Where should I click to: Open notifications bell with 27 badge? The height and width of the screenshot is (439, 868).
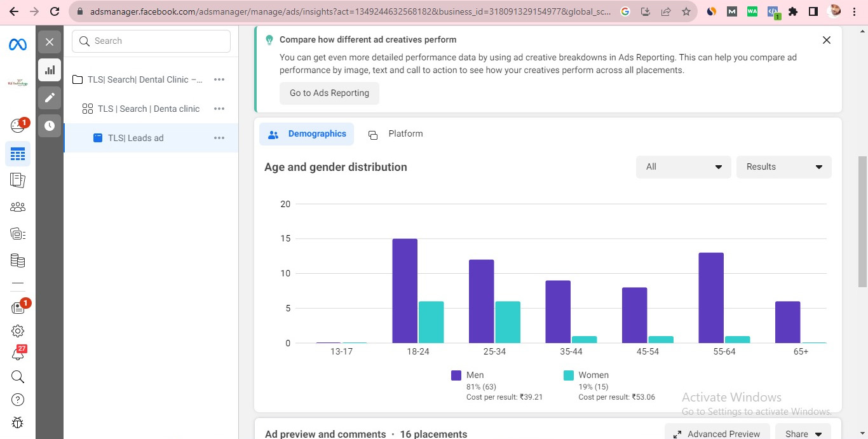(18, 354)
